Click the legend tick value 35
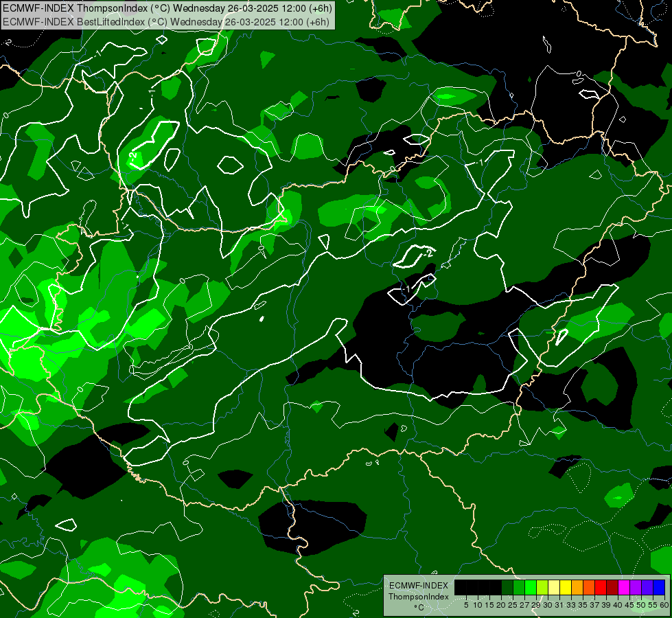The height and width of the screenshot is (618, 672). point(583,605)
